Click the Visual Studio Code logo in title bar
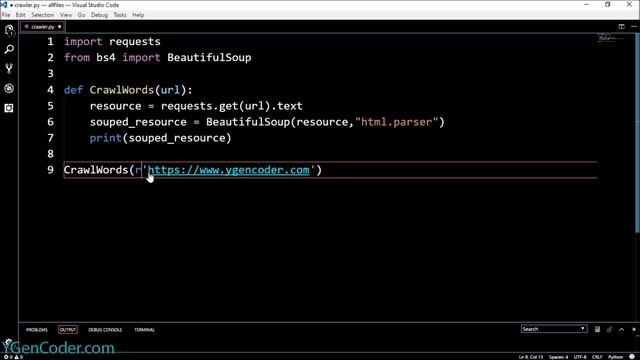 [4, 4]
